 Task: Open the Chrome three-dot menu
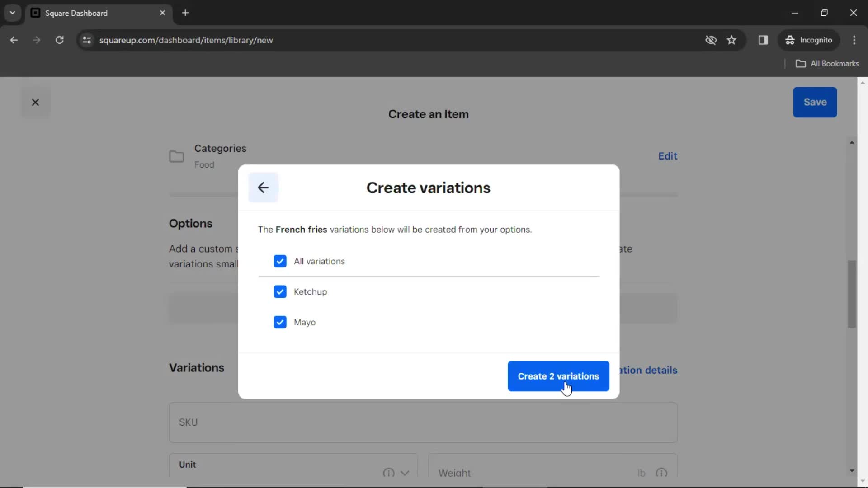854,40
